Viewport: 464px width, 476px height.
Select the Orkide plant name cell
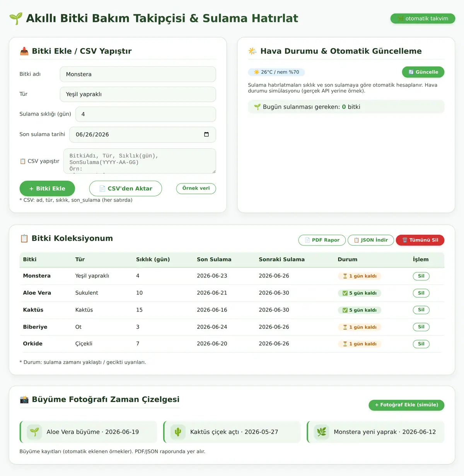coord(33,344)
